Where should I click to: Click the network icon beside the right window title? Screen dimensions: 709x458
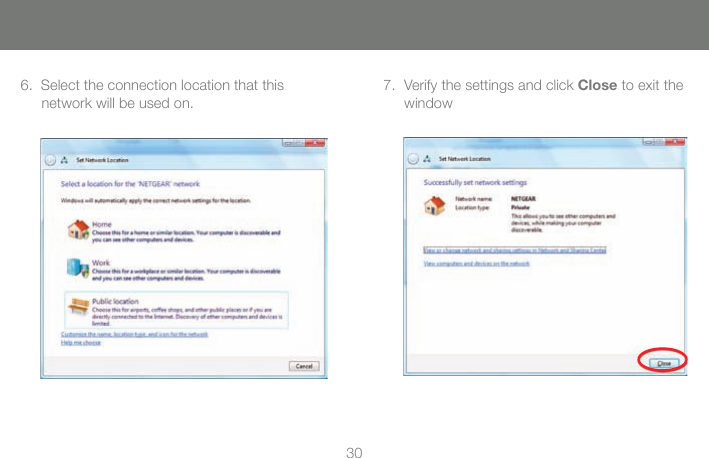pos(427,159)
